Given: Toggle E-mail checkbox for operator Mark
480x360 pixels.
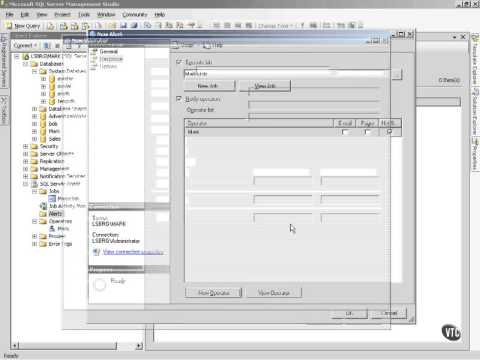Looking at the screenshot, I should coord(345,132).
